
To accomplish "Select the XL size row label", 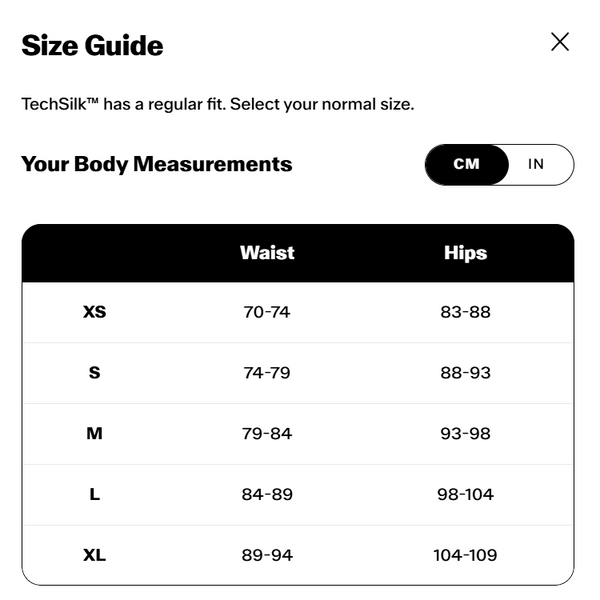I will tap(95, 555).
